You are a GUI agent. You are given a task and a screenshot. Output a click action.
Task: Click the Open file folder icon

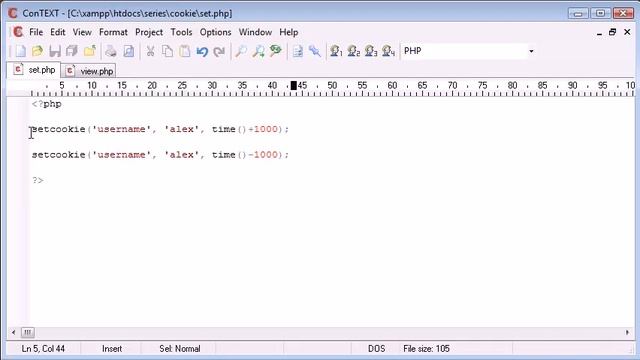pyautogui.click(x=38, y=51)
